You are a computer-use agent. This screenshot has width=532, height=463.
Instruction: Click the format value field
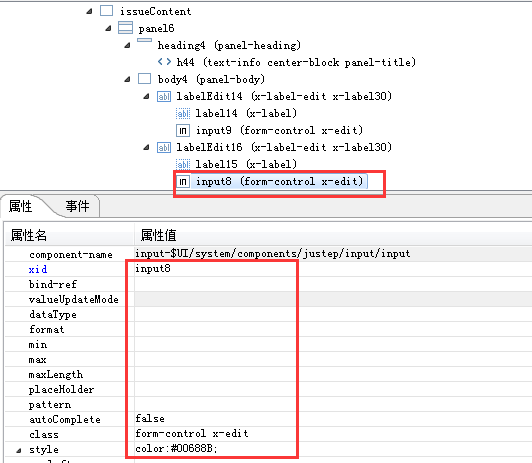[x=333, y=329]
